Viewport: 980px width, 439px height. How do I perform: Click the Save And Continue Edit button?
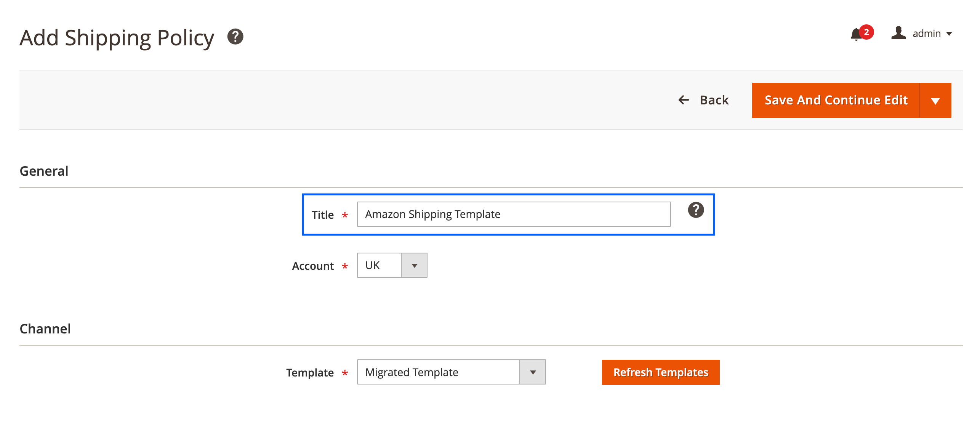coord(836,100)
